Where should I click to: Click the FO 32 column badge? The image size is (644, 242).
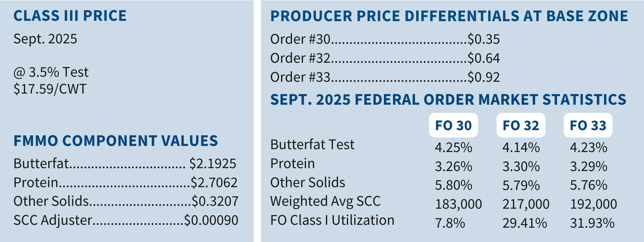tap(521, 125)
